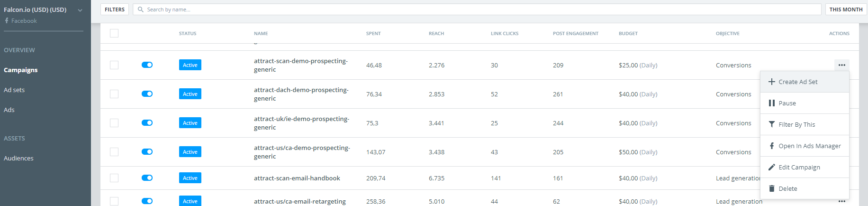Click the plus icon for Create Ad Set
This screenshot has width=868, height=206.
pyautogui.click(x=772, y=82)
